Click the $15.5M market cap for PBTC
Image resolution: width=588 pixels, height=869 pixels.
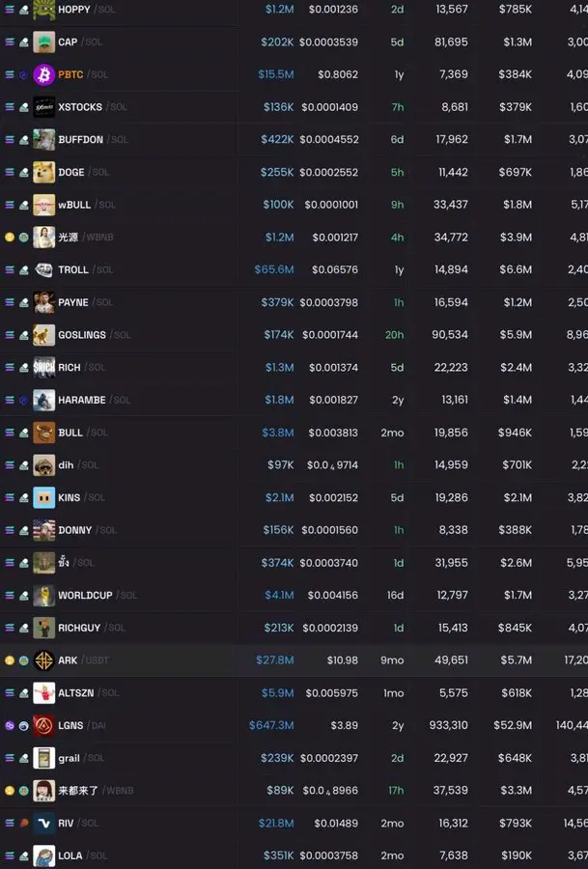[276, 74]
